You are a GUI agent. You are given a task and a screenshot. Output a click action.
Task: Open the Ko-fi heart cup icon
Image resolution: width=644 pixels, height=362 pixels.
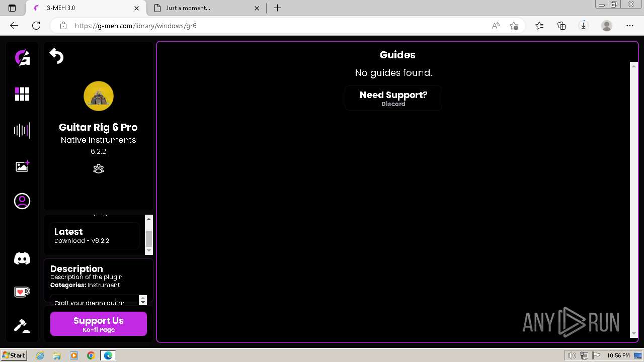22,292
